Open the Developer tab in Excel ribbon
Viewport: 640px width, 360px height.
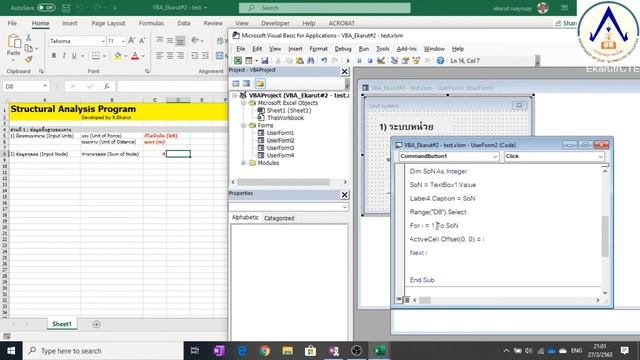[x=275, y=23]
